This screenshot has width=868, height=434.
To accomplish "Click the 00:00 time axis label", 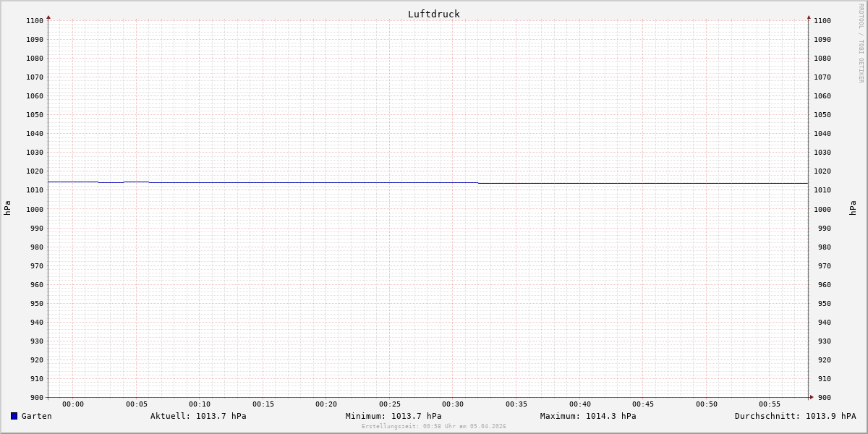I will tap(73, 404).
